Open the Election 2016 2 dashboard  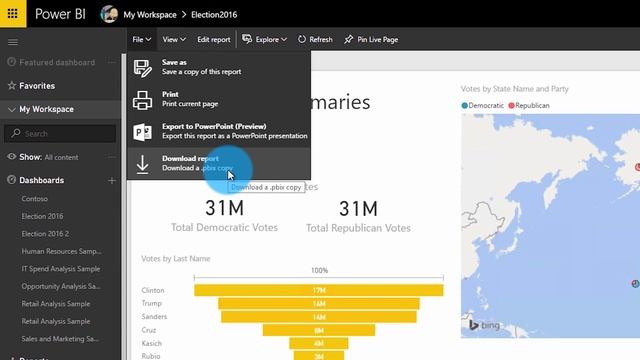(x=45, y=234)
